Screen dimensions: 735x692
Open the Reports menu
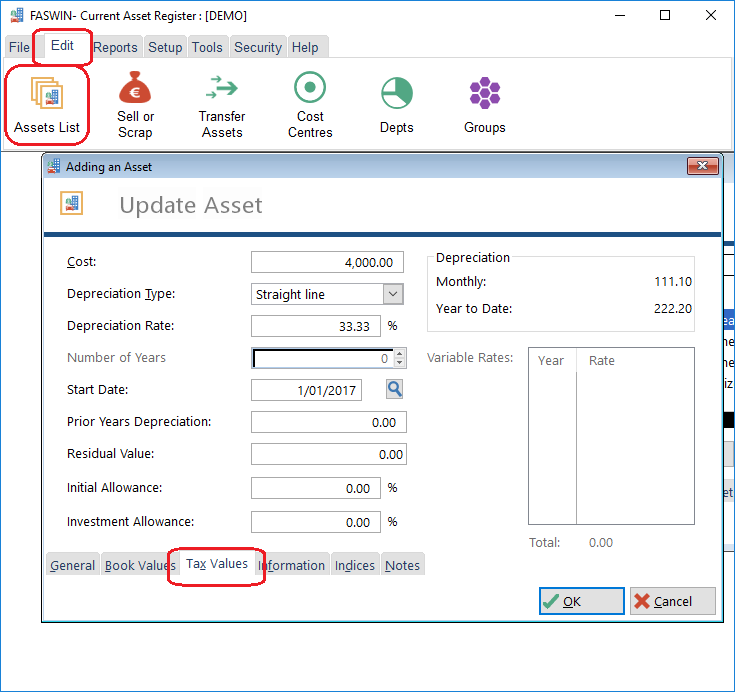click(x=115, y=47)
